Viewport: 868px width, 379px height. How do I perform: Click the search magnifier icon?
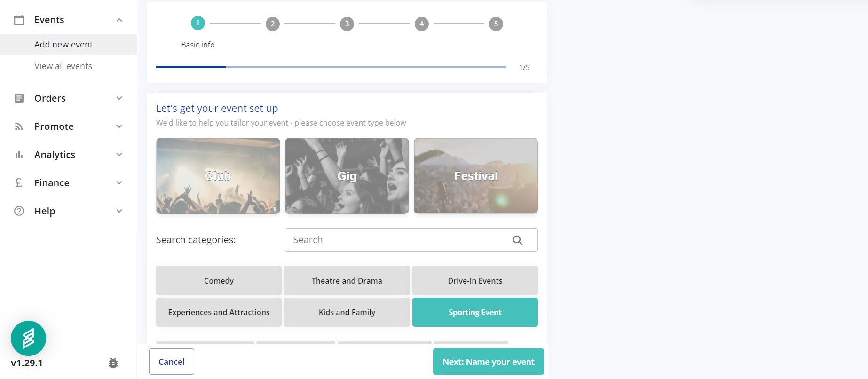518,240
